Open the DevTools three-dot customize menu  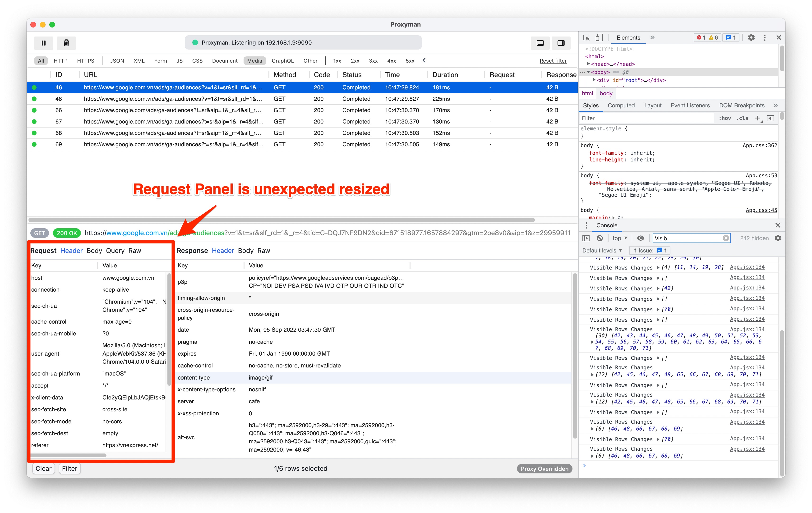coord(765,37)
